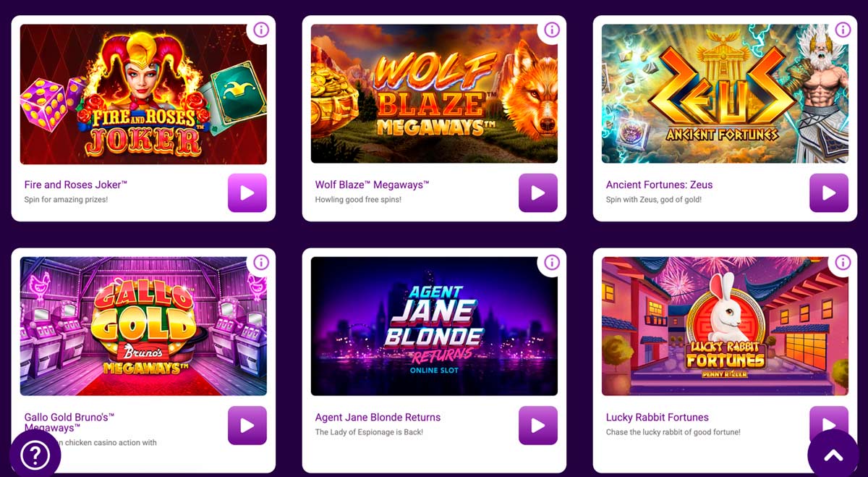Play Agent Jane Blonde Returns

pos(538,425)
